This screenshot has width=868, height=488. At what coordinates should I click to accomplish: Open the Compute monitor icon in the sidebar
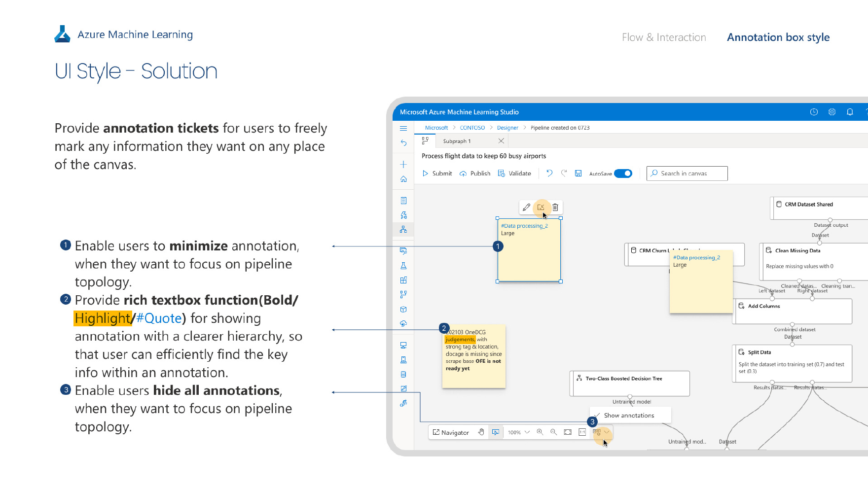403,345
